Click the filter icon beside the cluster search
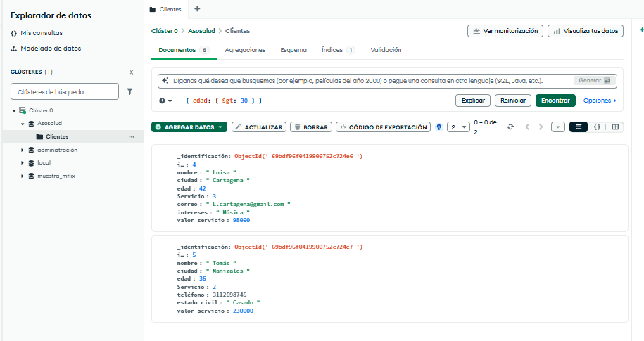644x341 pixels. 130,91
